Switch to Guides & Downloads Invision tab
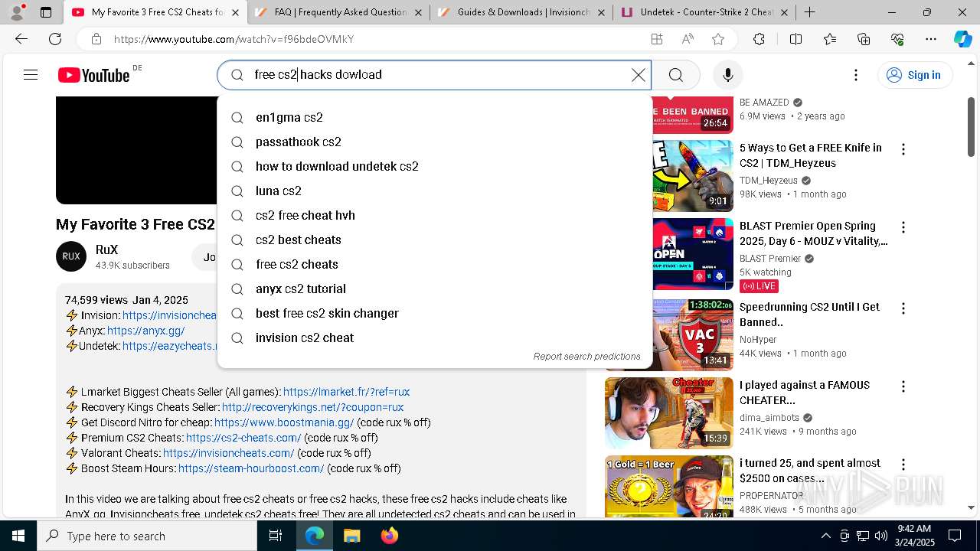 [x=521, y=12]
